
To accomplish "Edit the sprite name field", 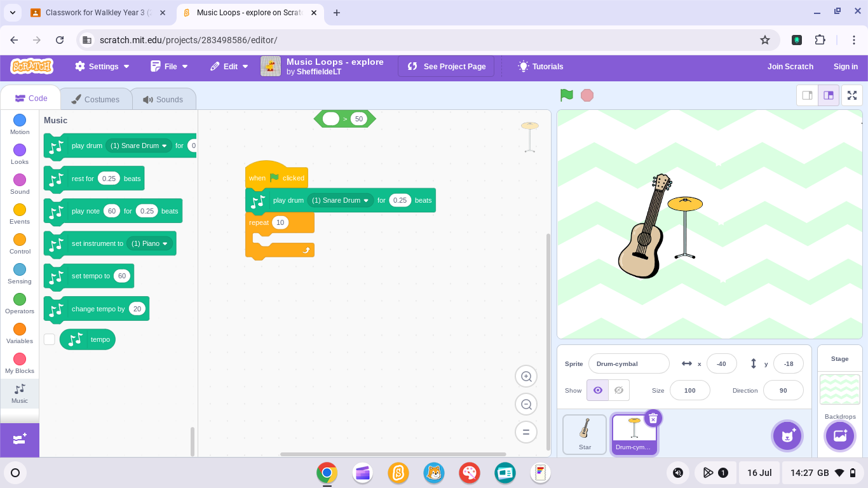I will tap(628, 363).
